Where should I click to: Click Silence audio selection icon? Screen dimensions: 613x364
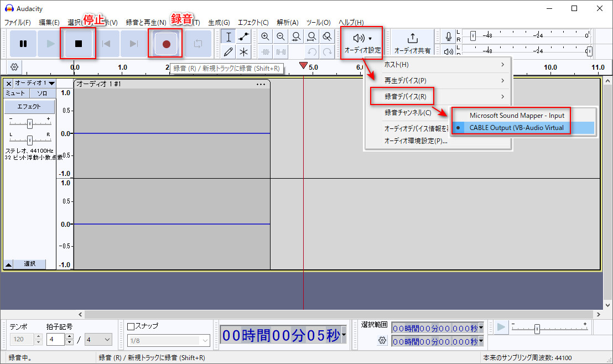(x=280, y=51)
